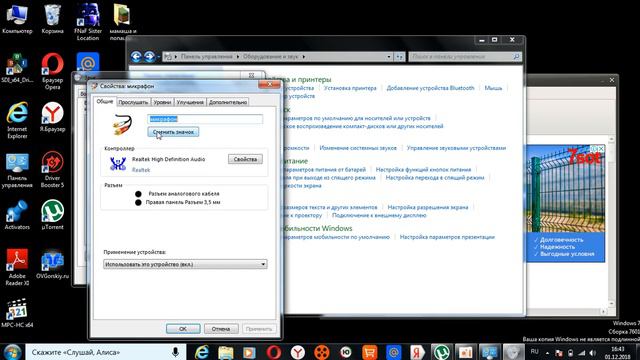
Task: Click the microphone jack cable icon
Action: pos(122,124)
